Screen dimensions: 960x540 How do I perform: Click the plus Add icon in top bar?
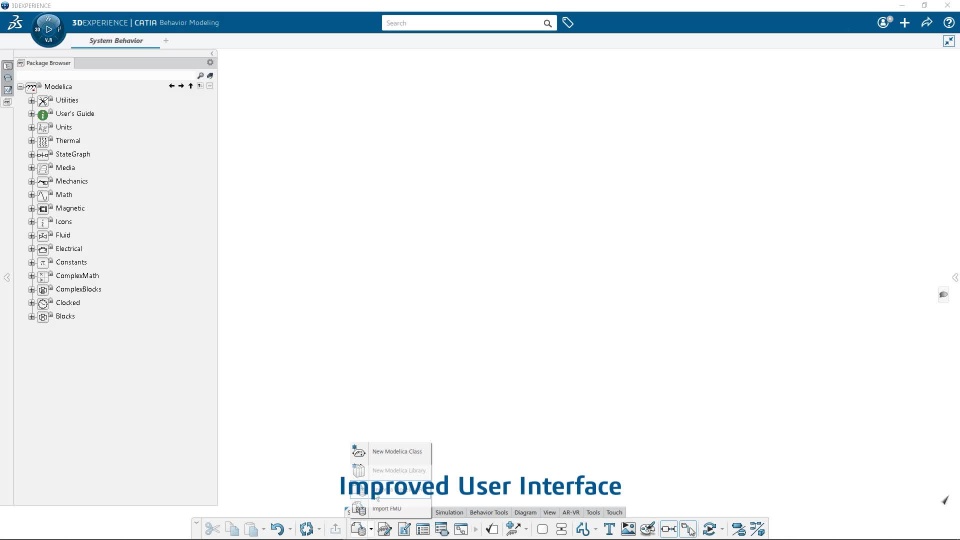(x=905, y=23)
